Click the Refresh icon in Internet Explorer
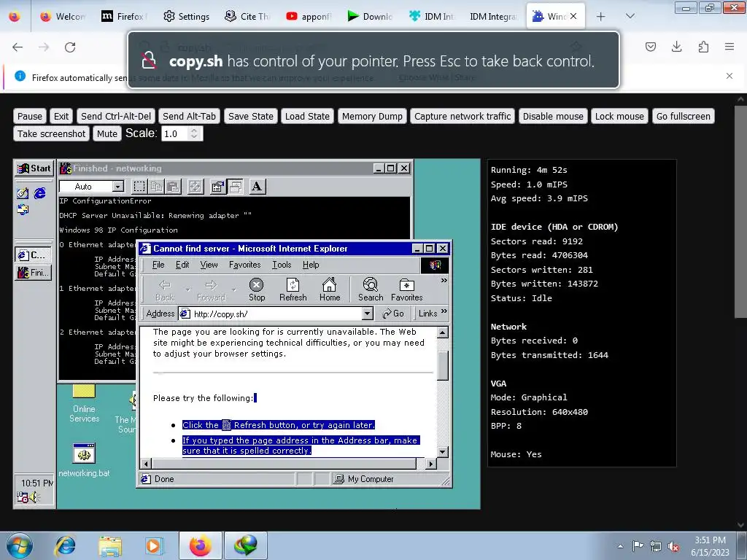The width and height of the screenshot is (747, 560). (x=293, y=289)
